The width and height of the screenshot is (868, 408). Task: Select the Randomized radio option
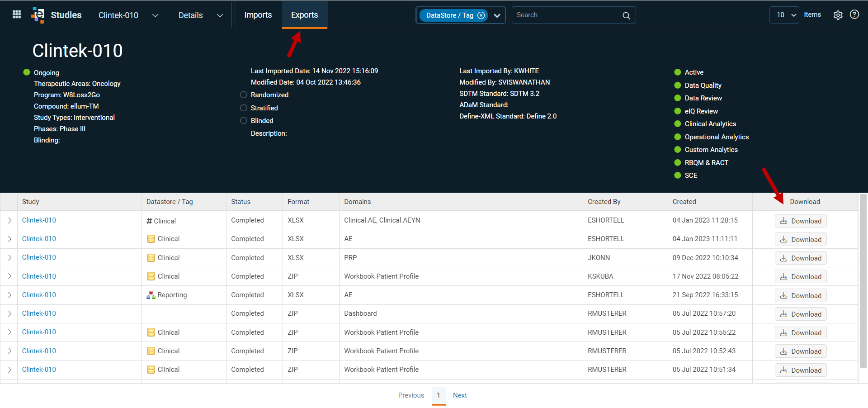click(244, 95)
